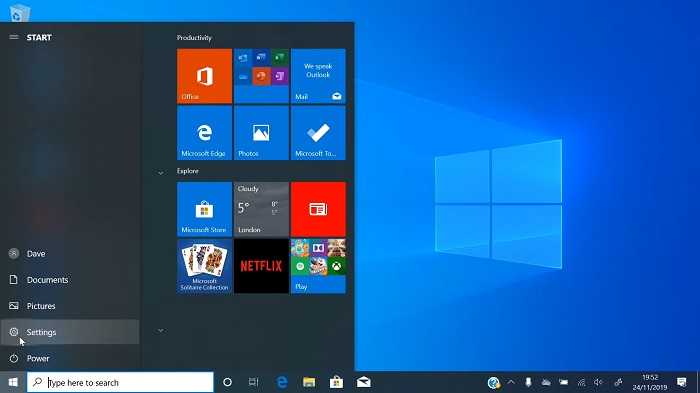Click the START label heading

pos(39,38)
